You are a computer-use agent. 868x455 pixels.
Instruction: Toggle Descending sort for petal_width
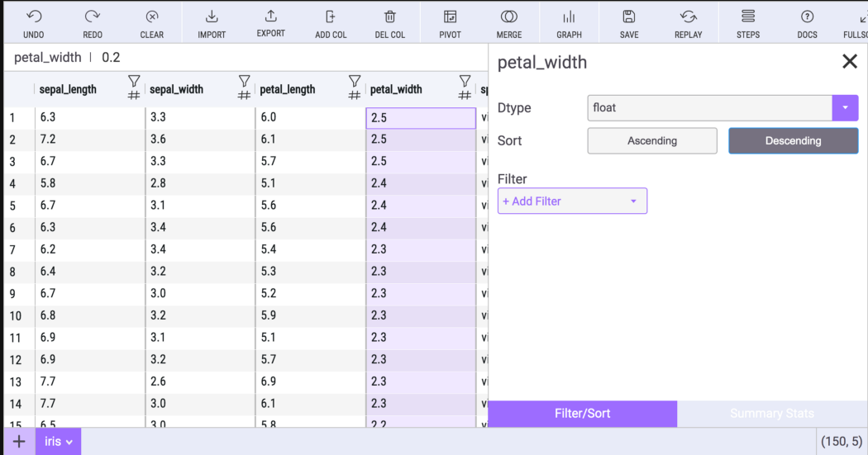793,140
